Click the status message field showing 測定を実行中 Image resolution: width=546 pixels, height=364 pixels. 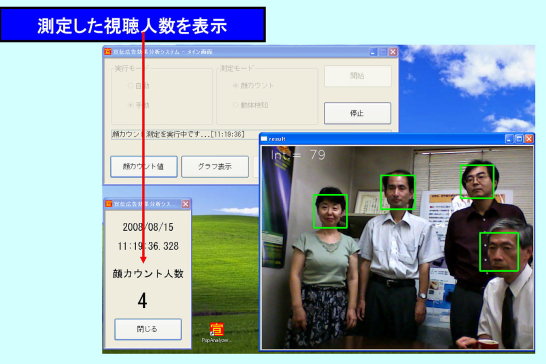[185, 134]
